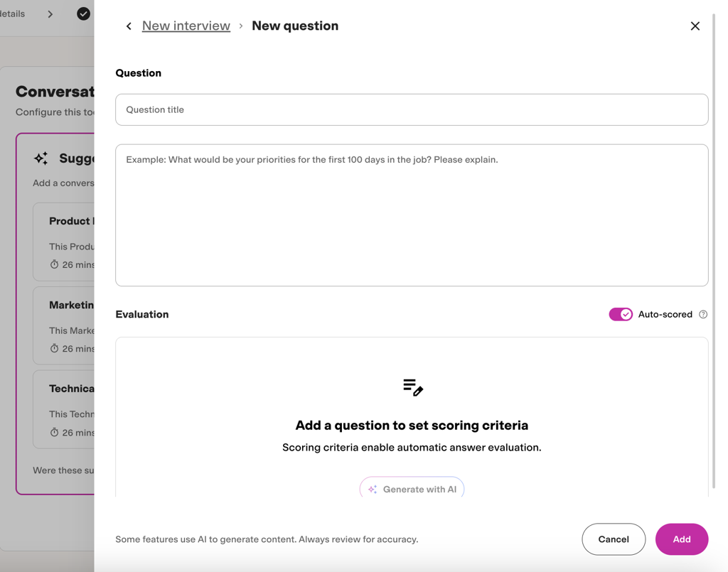Go back to New interview breadcrumb
Image resolution: width=728 pixels, height=572 pixels.
(186, 26)
